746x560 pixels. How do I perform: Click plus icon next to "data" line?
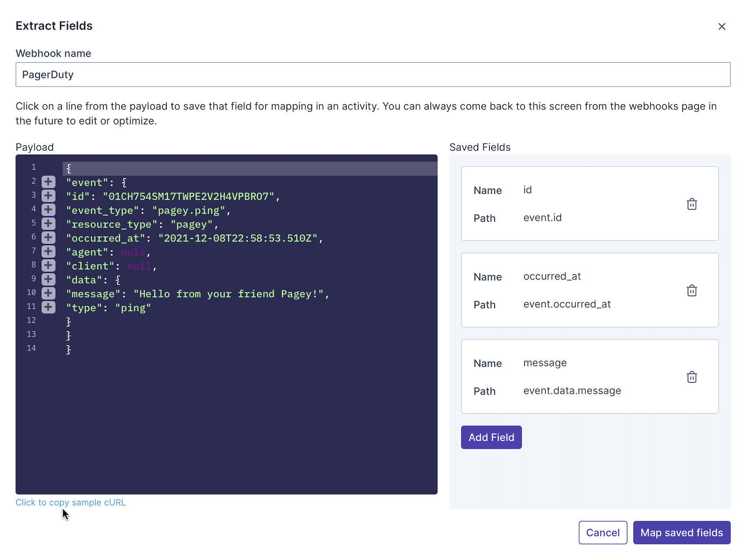tap(48, 279)
